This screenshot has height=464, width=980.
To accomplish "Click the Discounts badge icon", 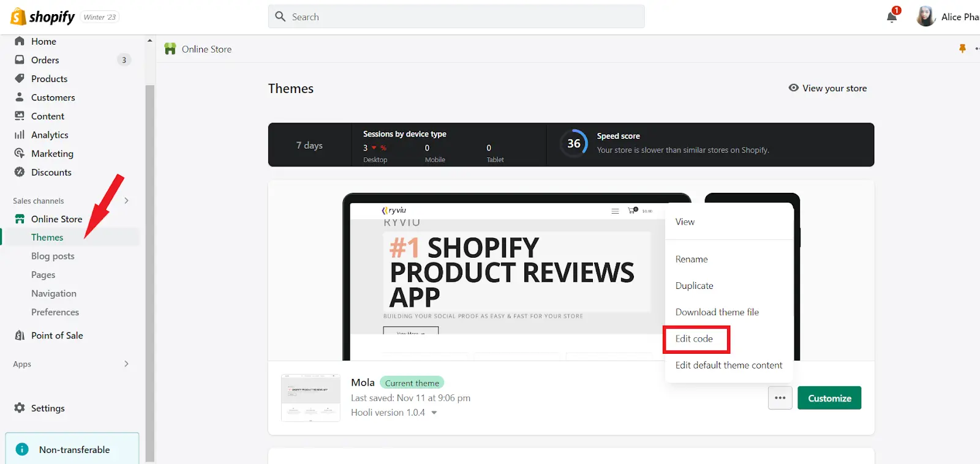I will click(20, 172).
